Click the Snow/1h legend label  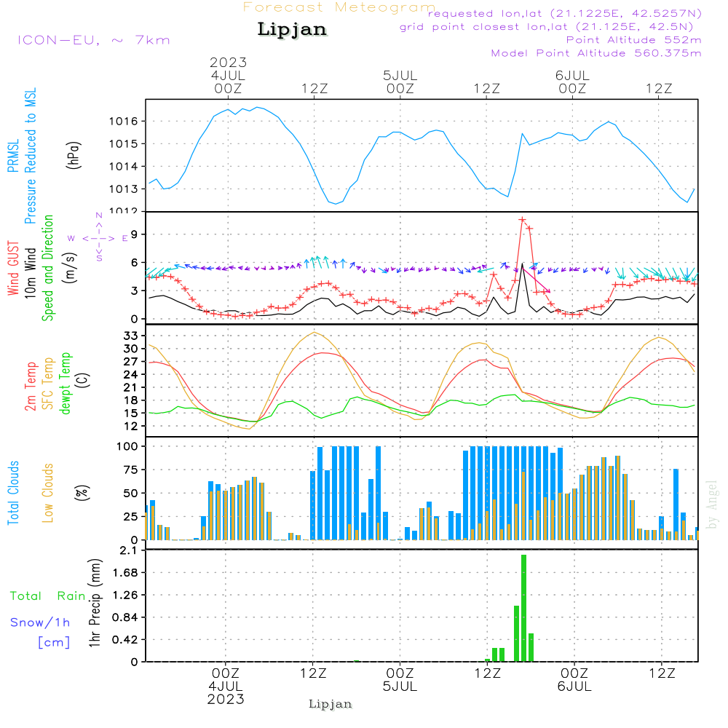click(x=41, y=622)
